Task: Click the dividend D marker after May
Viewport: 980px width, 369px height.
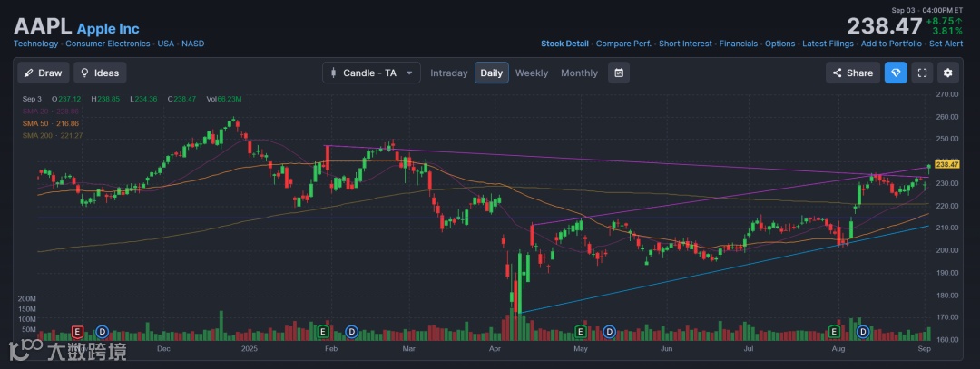Action: pos(609,332)
